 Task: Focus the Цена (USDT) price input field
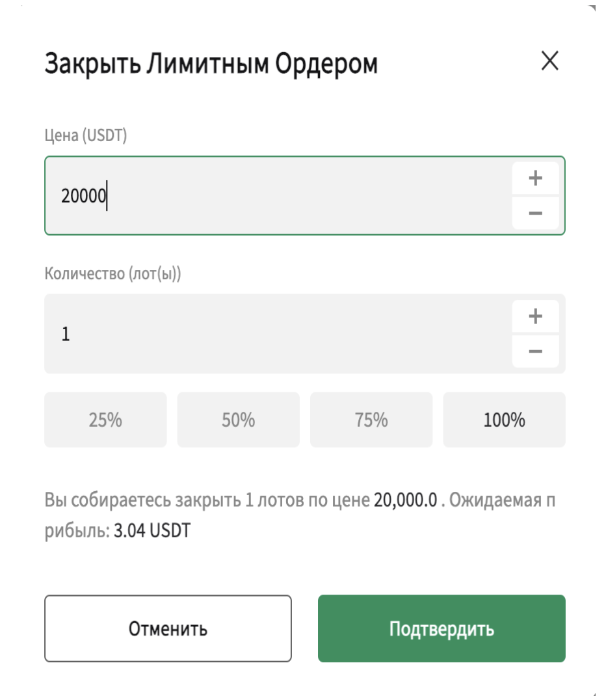[278, 196]
